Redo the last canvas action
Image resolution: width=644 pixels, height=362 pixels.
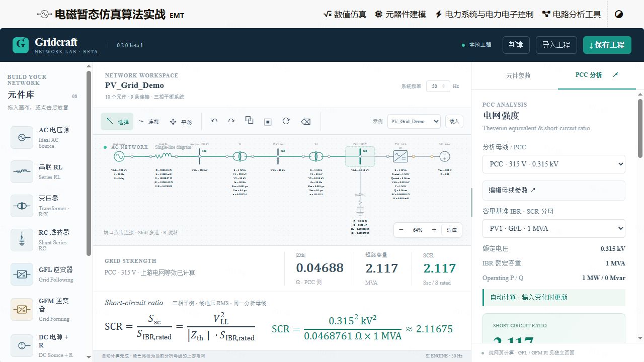231,121
